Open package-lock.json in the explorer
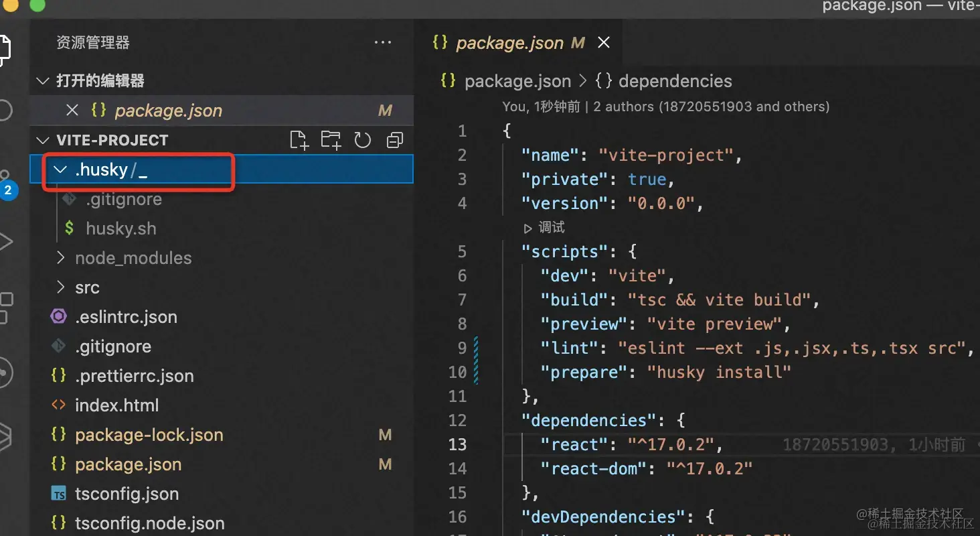This screenshot has width=980, height=536. tap(149, 435)
